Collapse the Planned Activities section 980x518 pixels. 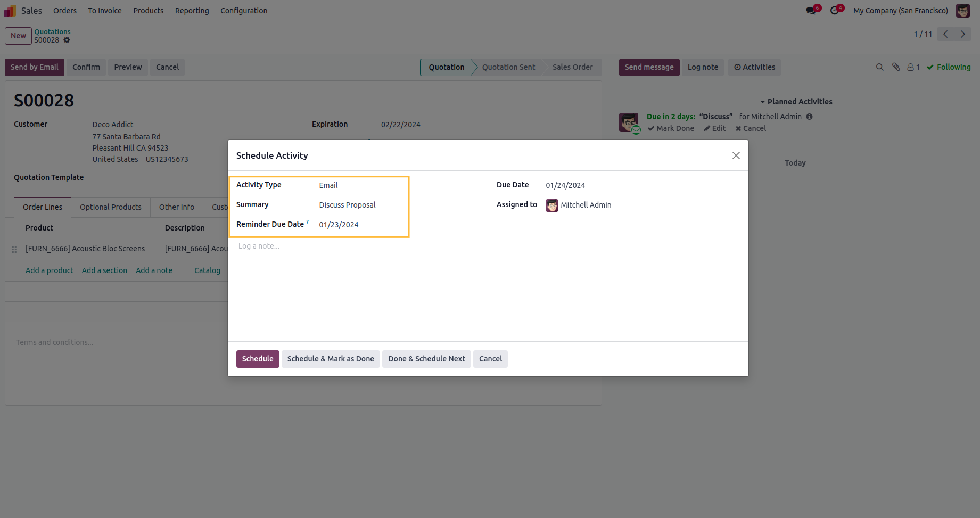[x=796, y=102]
